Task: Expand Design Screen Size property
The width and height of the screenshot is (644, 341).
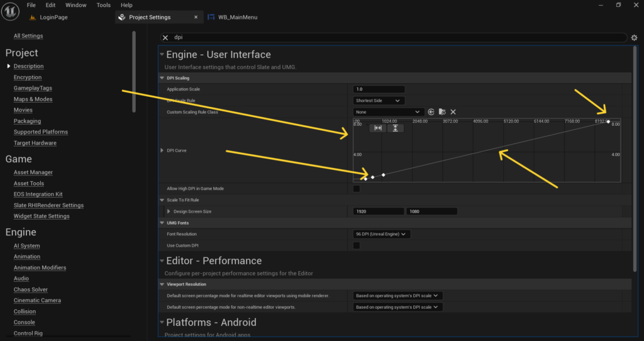Action: tap(169, 211)
